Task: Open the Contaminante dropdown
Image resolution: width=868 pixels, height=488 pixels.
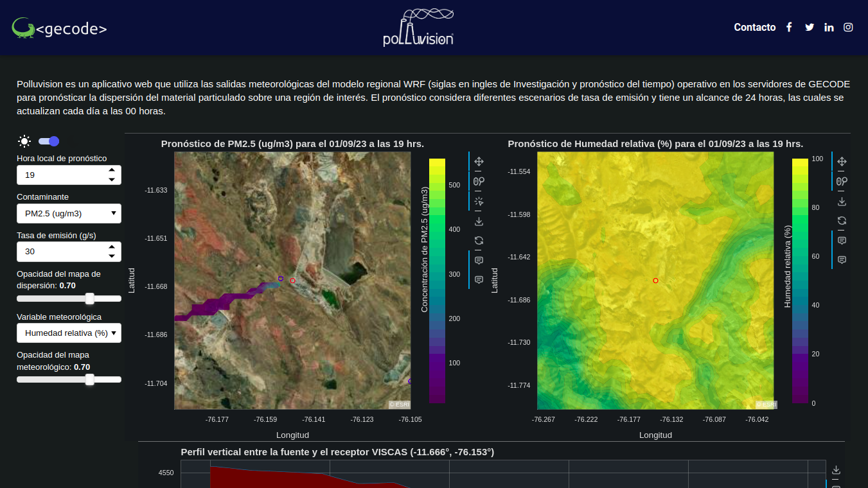Action: (x=69, y=213)
